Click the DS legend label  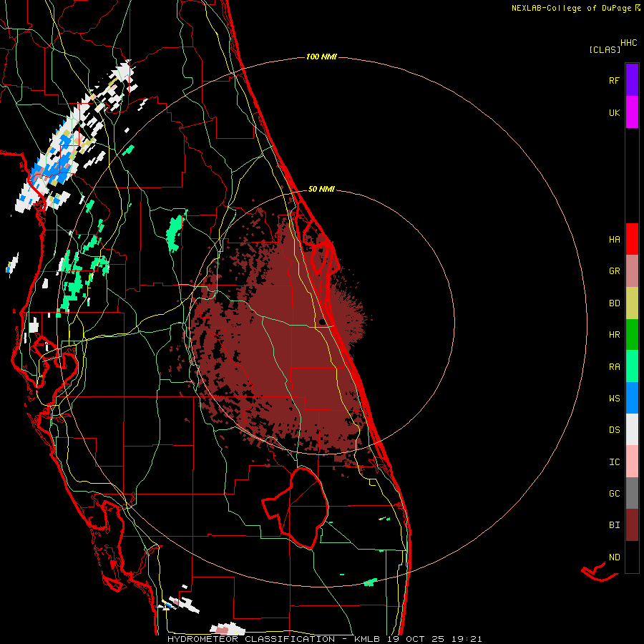[x=614, y=430]
